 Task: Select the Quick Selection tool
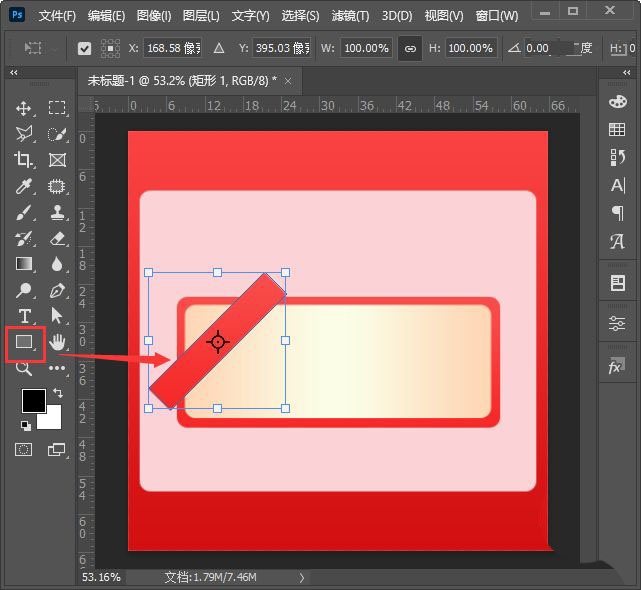click(x=57, y=134)
